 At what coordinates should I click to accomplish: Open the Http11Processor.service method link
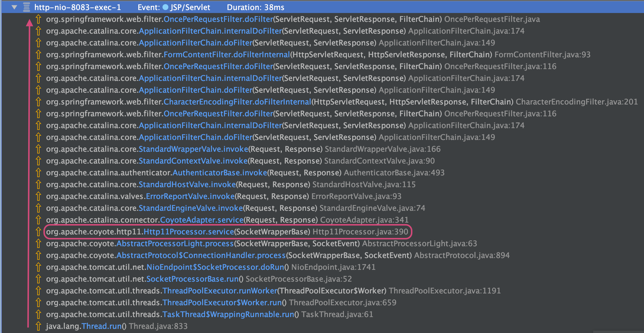pos(188,232)
